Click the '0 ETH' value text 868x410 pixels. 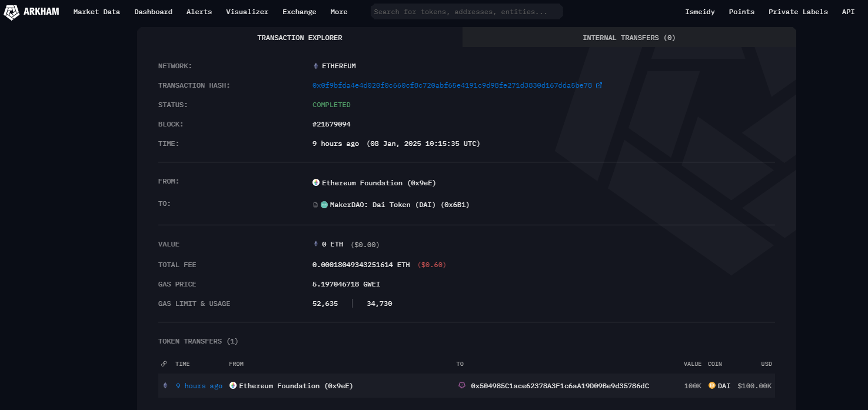(x=332, y=244)
